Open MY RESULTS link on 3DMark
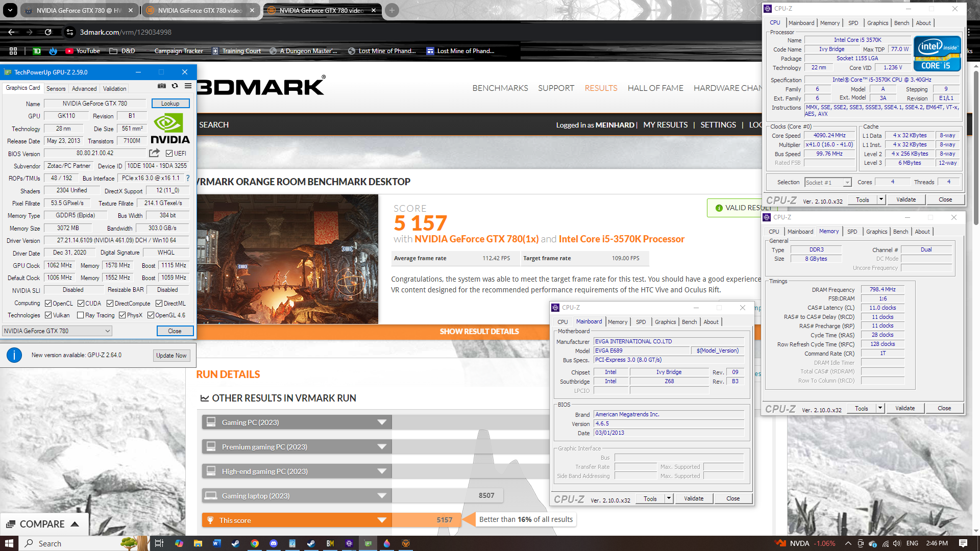Image resolution: width=980 pixels, height=551 pixels. [666, 125]
